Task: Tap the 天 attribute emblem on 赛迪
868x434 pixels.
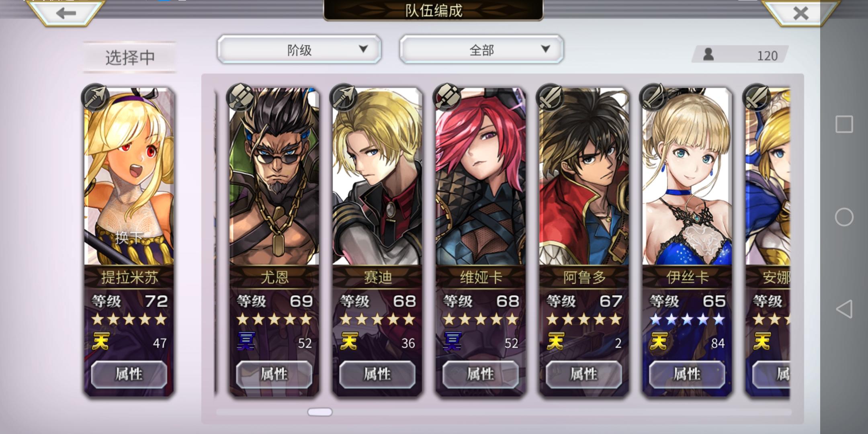Action: point(349,342)
